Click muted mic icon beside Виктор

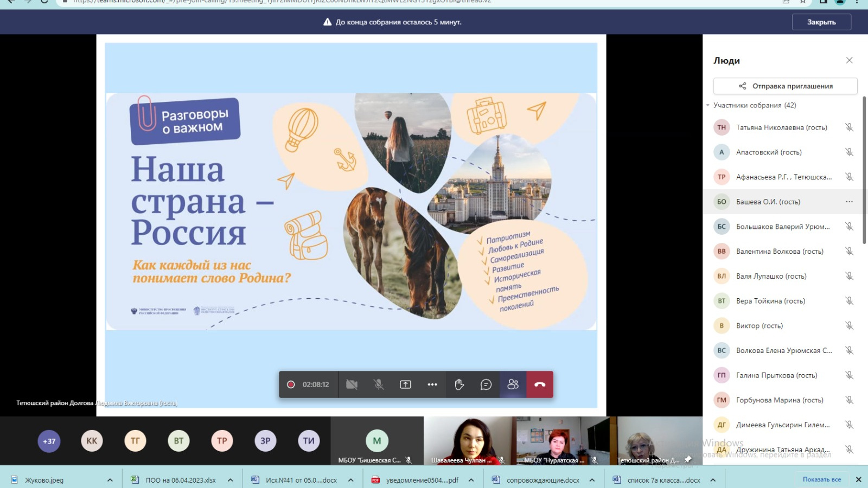(849, 326)
